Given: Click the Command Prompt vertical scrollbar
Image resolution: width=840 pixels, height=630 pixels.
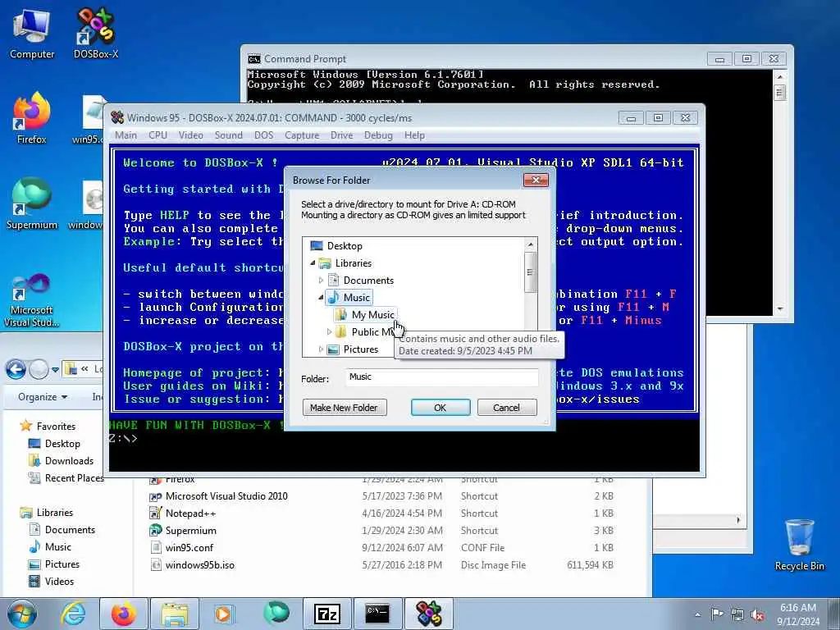Looking at the screenshot, I should tap(780, 193).
